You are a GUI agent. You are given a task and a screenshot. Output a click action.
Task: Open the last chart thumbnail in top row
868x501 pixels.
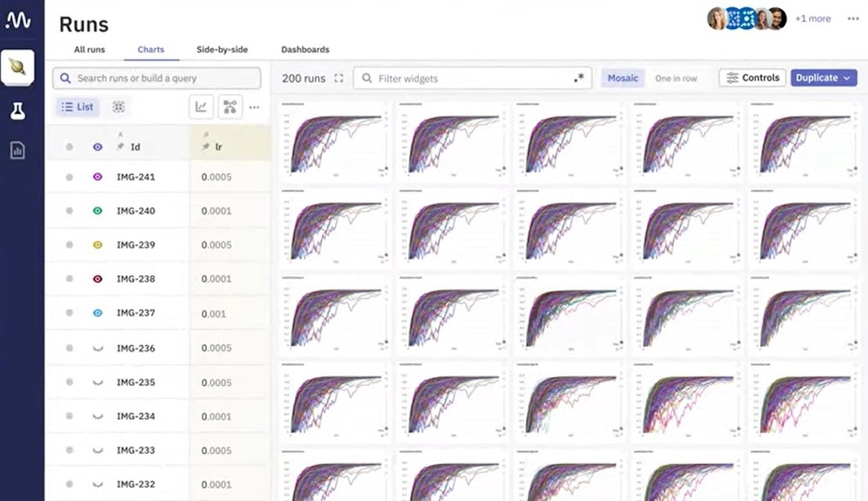click(803, 141)
